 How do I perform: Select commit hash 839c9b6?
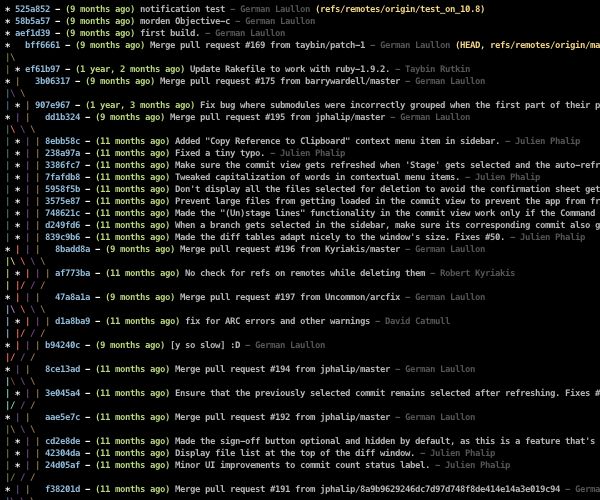(x=63, y=237)
